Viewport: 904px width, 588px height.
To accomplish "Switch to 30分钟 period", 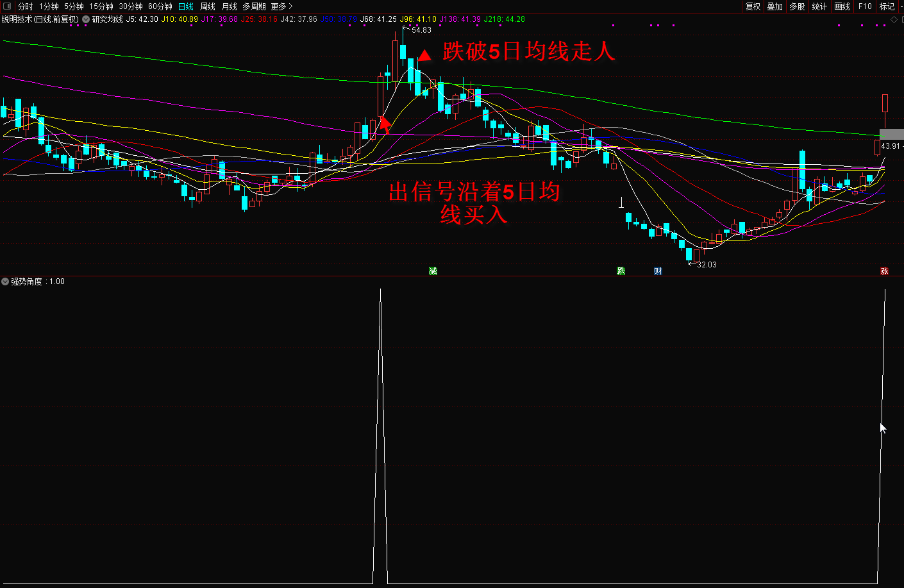I will pyautogui.click(x=130, y=6).
